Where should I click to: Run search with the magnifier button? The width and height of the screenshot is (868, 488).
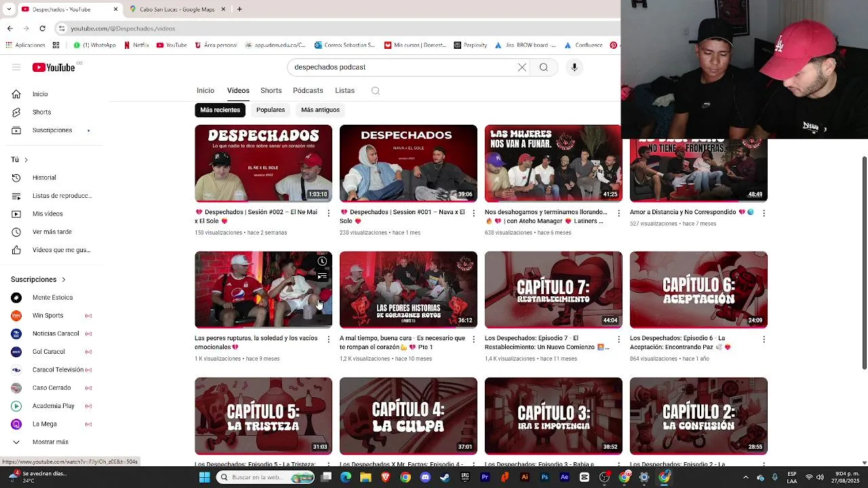[x=543, y=67]
